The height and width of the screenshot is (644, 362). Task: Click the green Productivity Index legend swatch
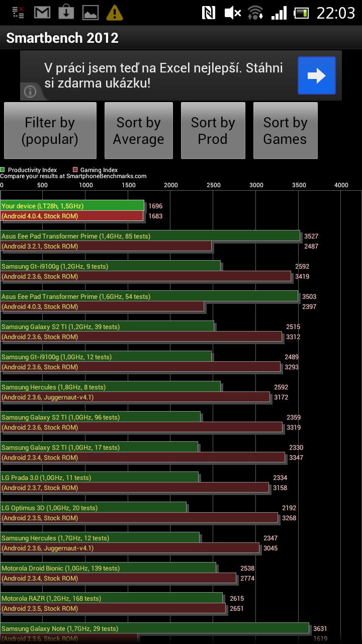3,170
